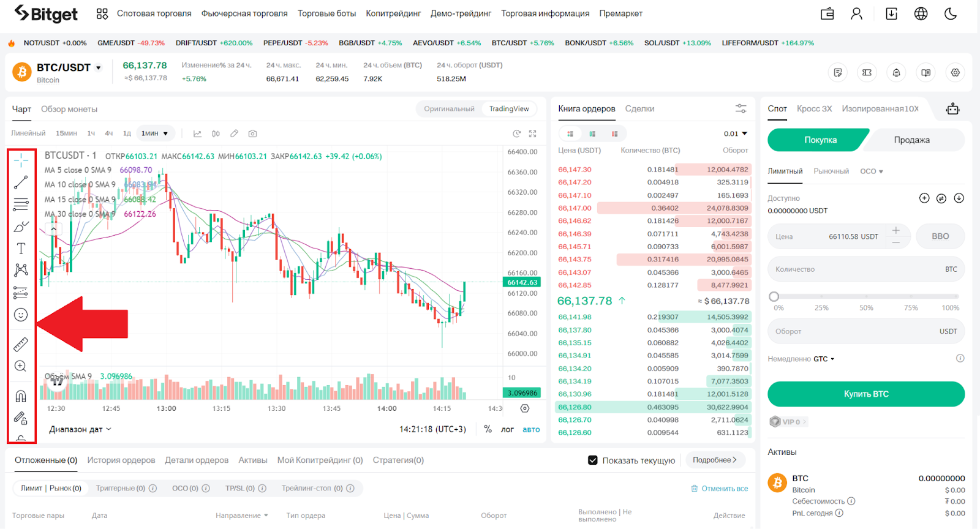Switch to the Сделки tab
The height and width of the screenshot is (529, 980).
click(639, 109)
